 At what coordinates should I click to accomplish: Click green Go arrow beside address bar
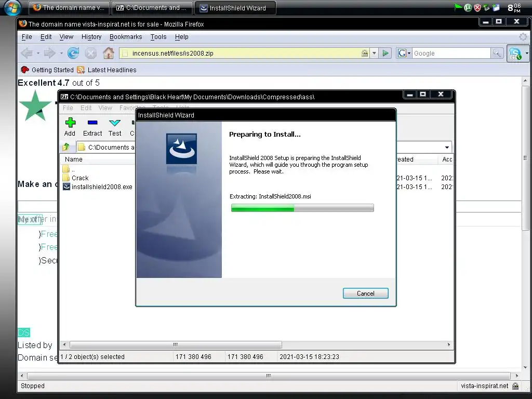pyautogui.click(x=385, y=54)
